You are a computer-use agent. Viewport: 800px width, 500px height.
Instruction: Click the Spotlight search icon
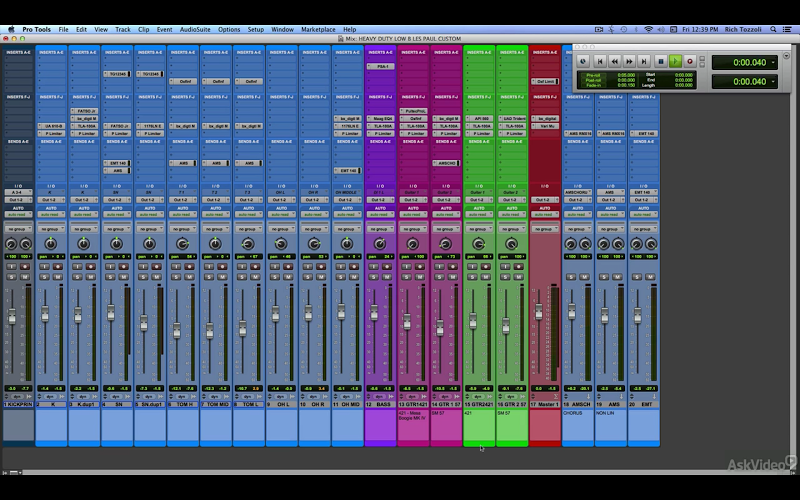(x=773, y=30)
